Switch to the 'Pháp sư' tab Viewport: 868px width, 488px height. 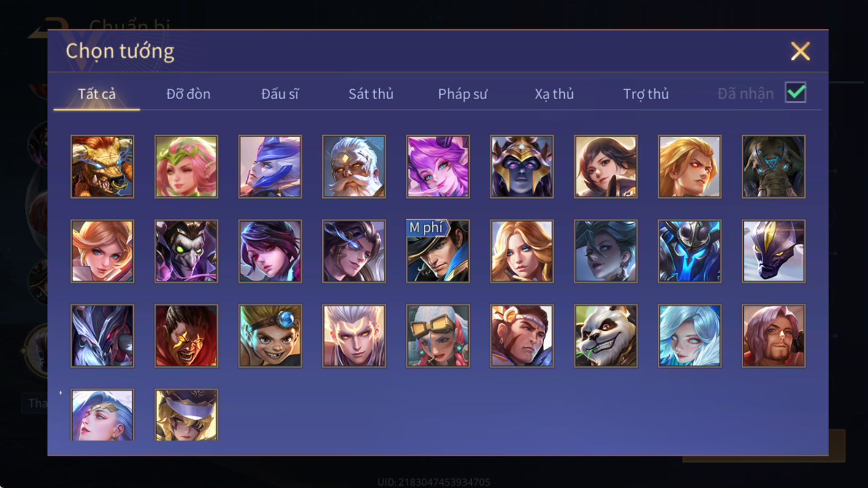coord(462,94)
